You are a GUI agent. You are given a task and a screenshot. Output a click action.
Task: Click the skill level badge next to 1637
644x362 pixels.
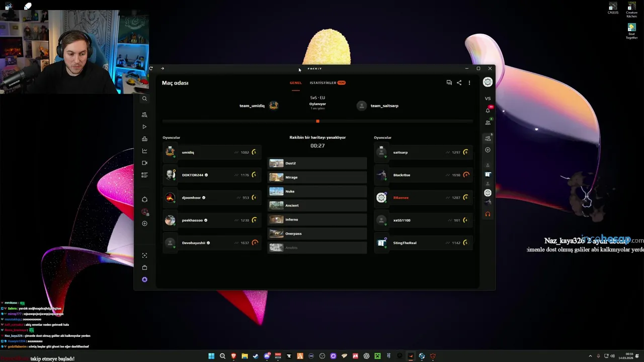(x=255, y=243)
